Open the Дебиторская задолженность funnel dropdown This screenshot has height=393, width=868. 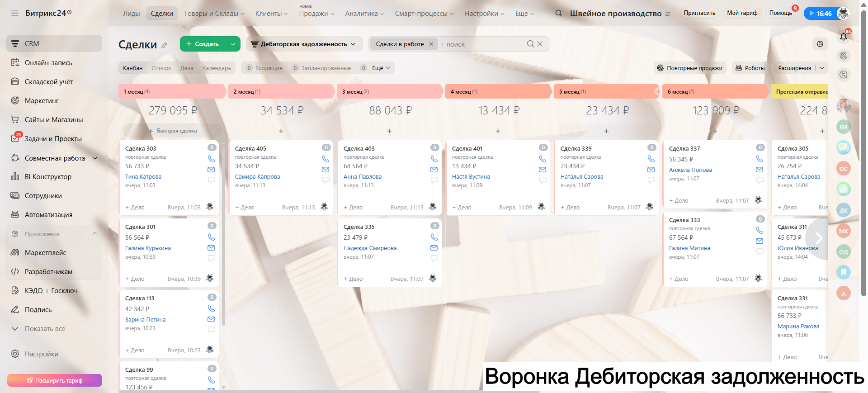click(304, 44)
